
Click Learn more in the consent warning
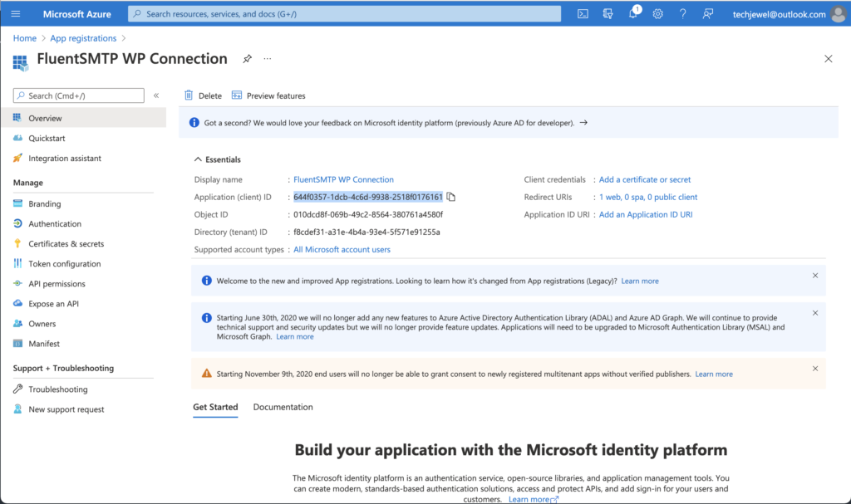(x=714, y=374)
